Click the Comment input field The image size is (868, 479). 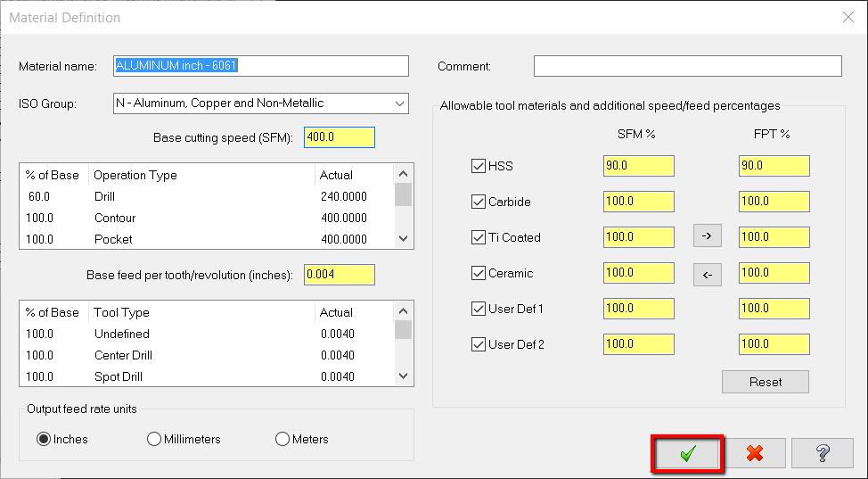click(x=687, y=66)
